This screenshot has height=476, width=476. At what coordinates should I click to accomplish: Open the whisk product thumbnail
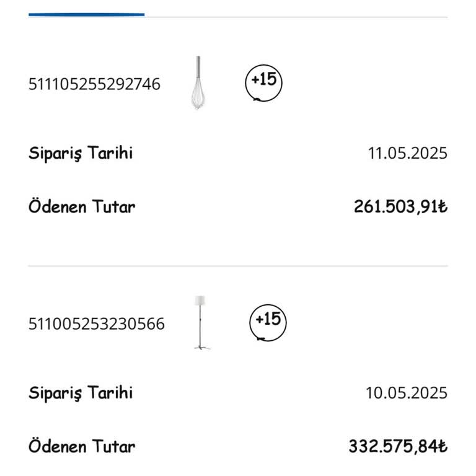point(197,83)
